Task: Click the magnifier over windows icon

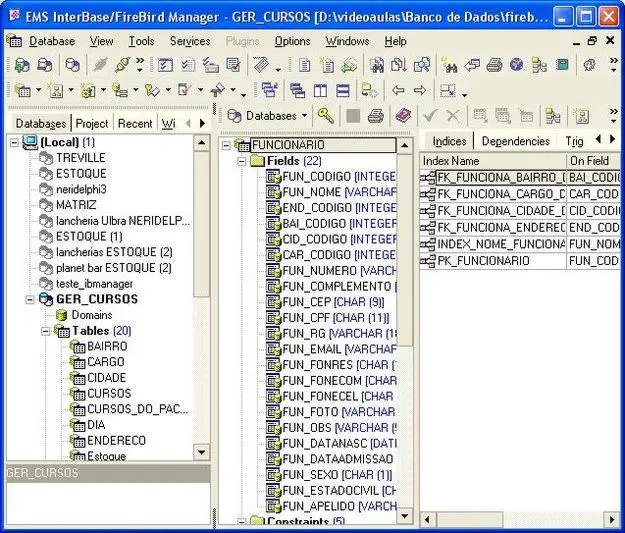Action: click(421, 65)
